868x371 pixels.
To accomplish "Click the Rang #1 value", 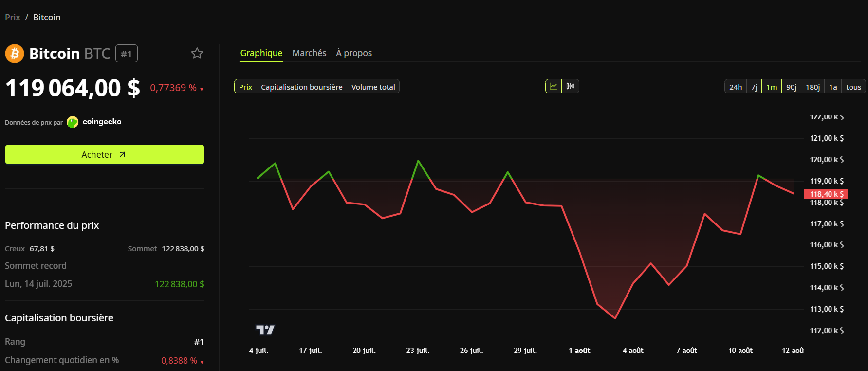I will coord(199,342).
